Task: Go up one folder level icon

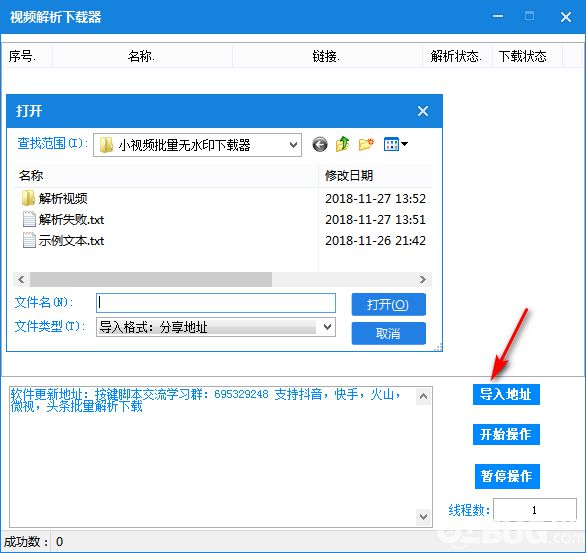Action: click(342, 144)
